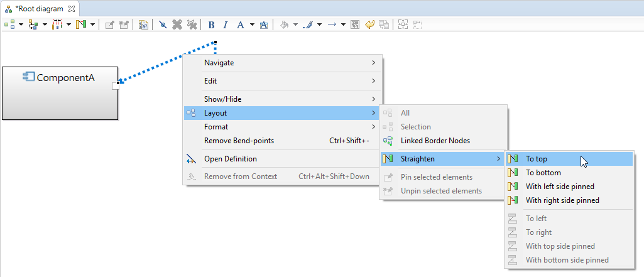Open the line style arrow dropdown

click(x=344, y=25)
